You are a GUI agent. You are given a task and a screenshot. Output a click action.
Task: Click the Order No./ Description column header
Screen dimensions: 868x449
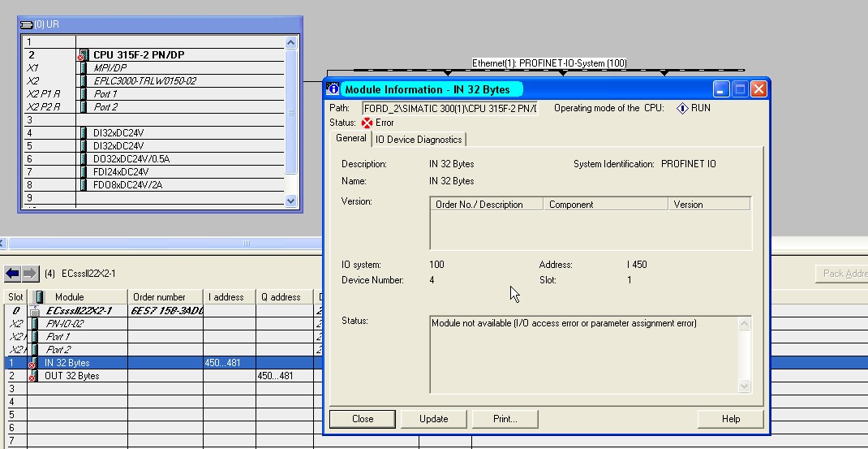[x=487, y=205]
